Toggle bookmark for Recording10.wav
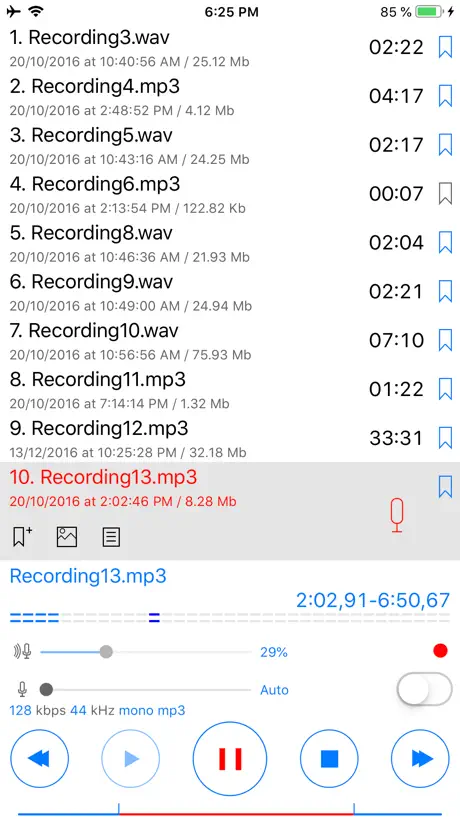 coord(445,340)
